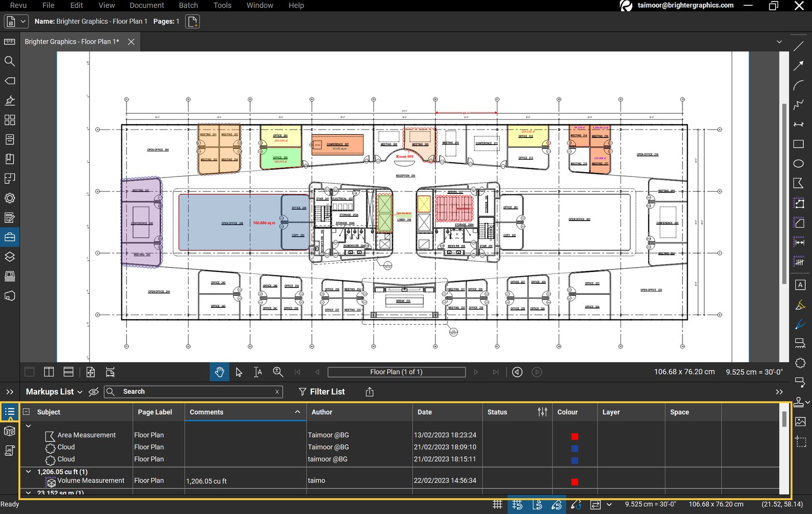Select the Pan tool
The height and width of the screenshot is (514, 812).
(x=220, y=372)
